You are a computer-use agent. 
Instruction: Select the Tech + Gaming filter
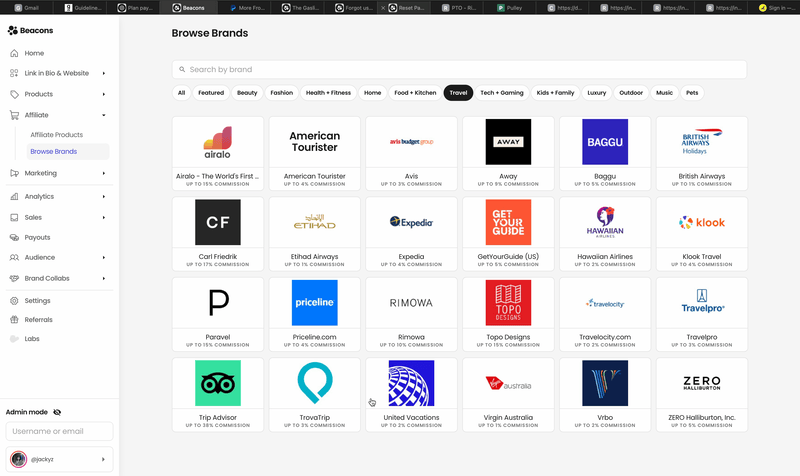(502, 93)
